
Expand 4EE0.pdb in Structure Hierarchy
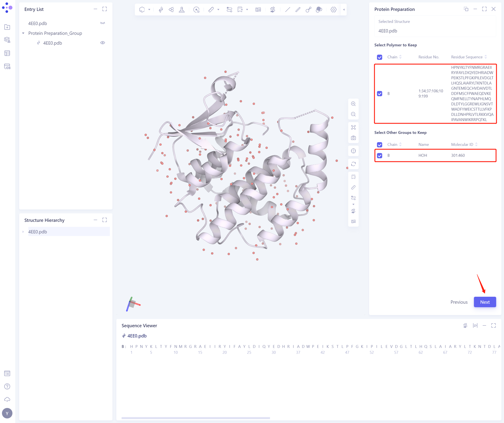(x=23, y=231)
